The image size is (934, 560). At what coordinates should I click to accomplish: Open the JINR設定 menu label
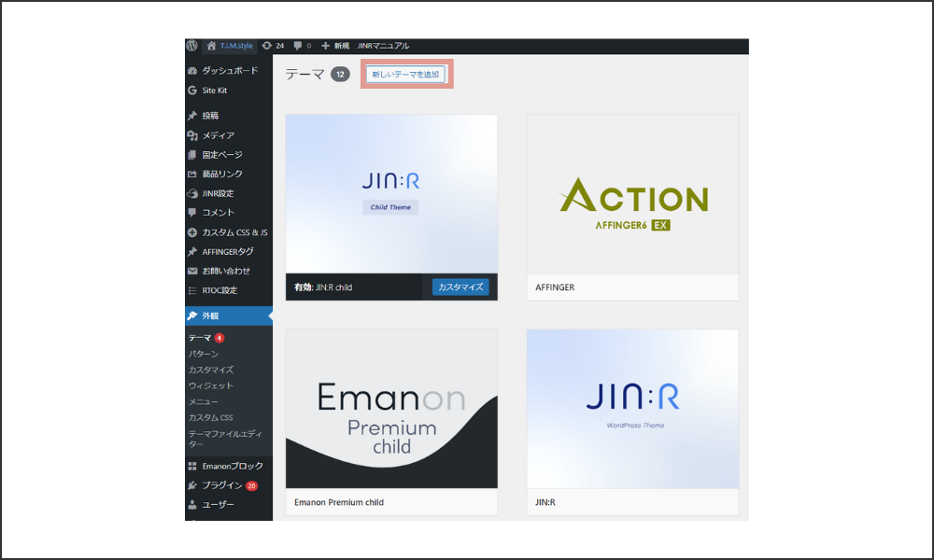point(218,193)
